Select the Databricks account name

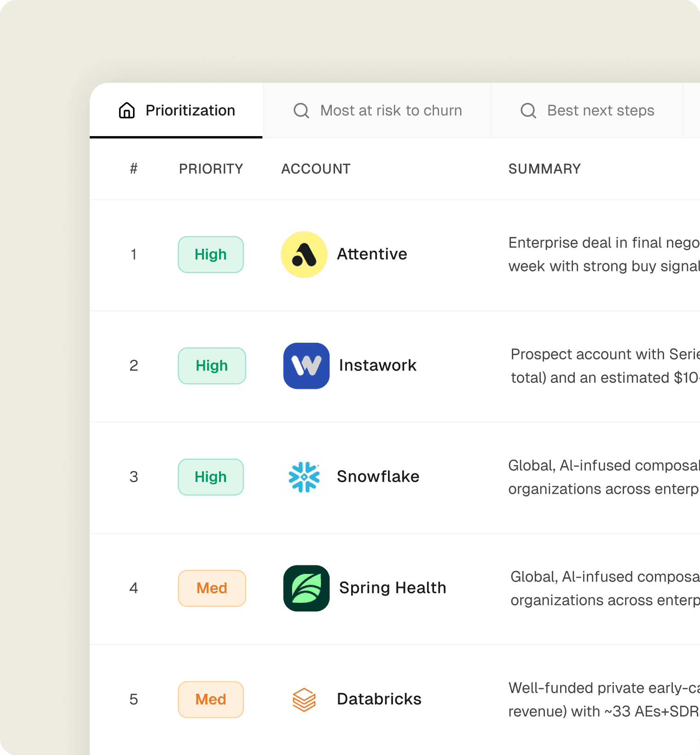point(379,699)
